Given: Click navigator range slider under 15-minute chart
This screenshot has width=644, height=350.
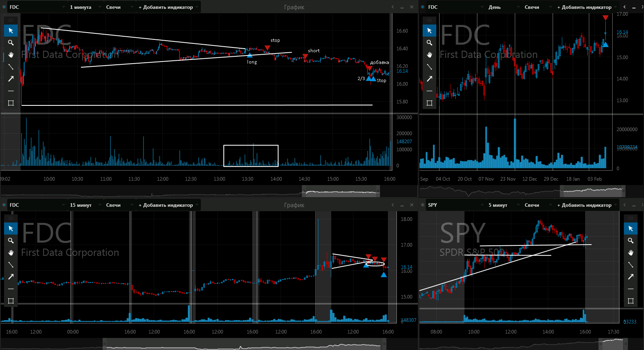Looking at the screenshot, I should [244, 344].
